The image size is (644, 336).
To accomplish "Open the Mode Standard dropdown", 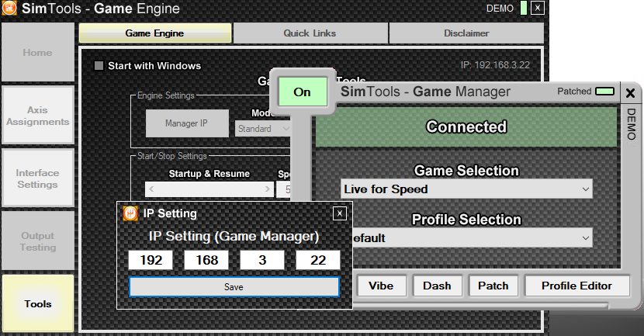I will pyautogui.click(x=263, y=129).
